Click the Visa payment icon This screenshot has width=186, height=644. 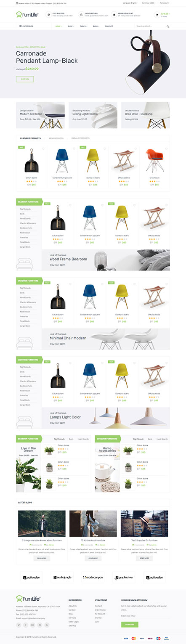coord(125,638)
